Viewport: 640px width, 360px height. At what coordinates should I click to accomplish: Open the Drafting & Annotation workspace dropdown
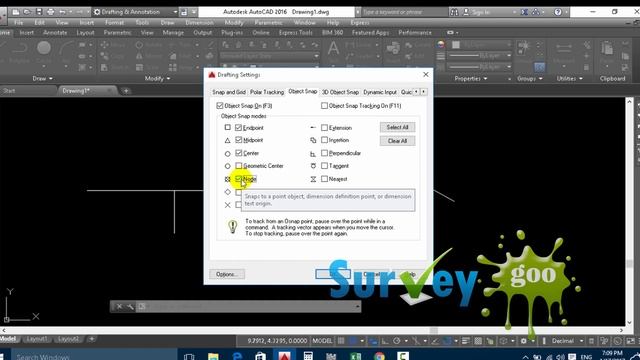[136, 12]
